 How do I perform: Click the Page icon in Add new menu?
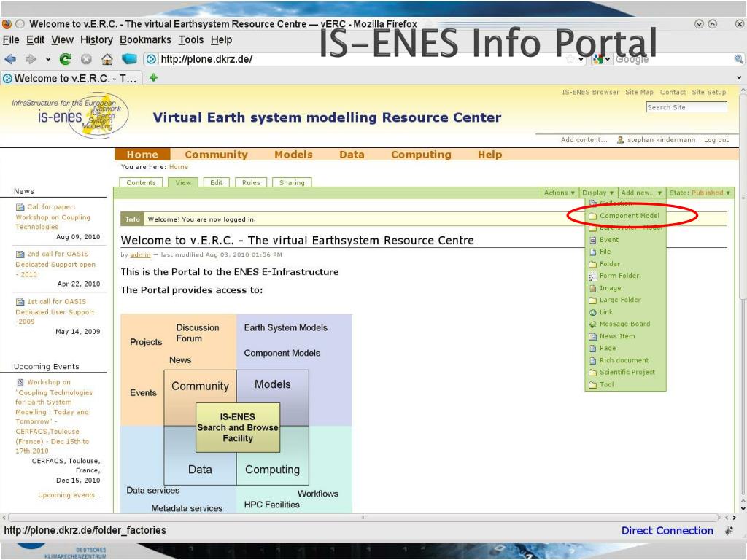(592, 349)
